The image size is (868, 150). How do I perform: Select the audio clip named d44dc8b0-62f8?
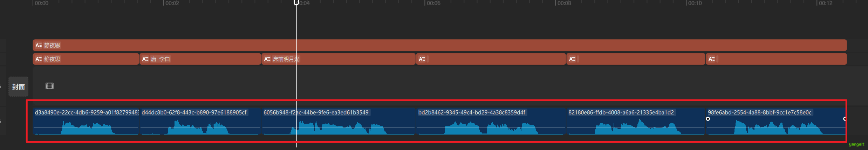200,123
